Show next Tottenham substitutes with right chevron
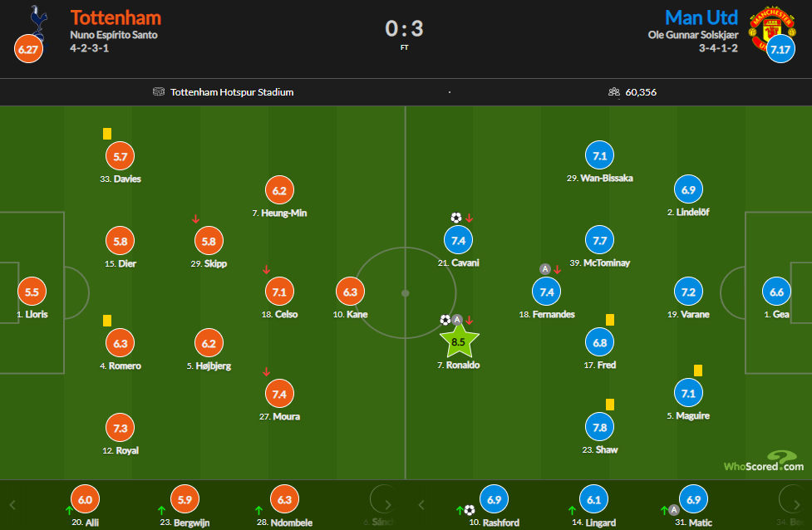 click(x=388, y=504)
